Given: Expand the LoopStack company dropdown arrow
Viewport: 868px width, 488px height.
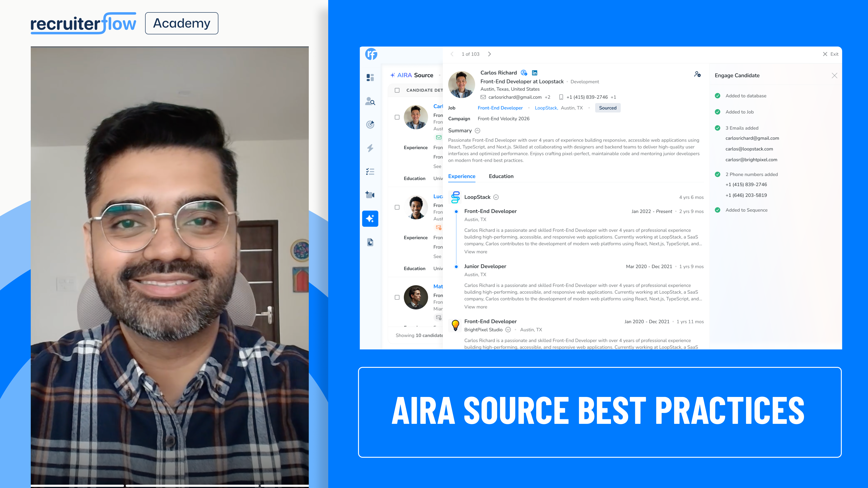Looking at the screenshot, I should [496, 197].
